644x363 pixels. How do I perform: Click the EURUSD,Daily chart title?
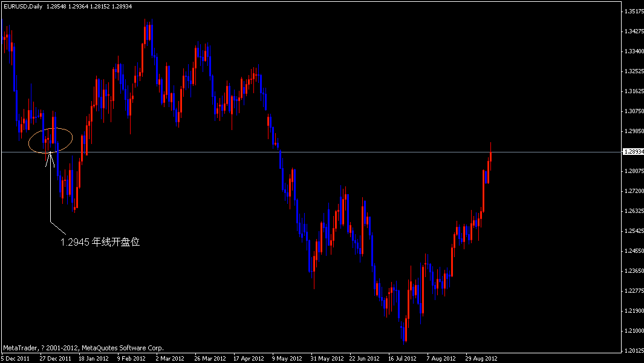click(23, 7)
